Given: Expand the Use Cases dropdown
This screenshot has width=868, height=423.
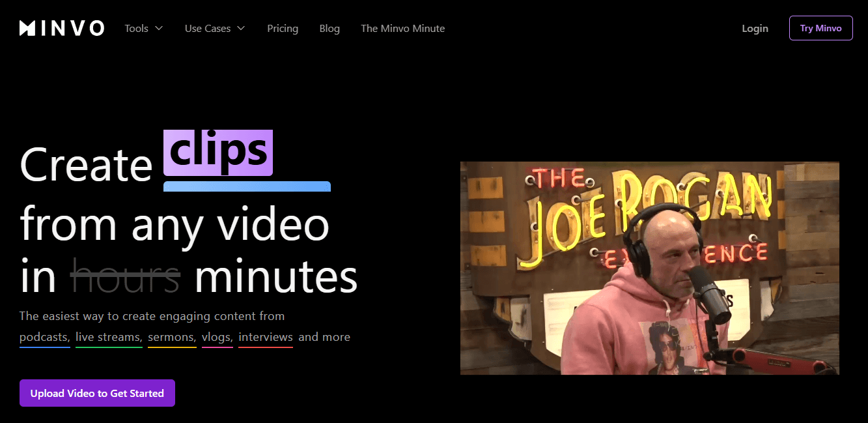Looking at the screenshot, I should click(x=215, y=28).
